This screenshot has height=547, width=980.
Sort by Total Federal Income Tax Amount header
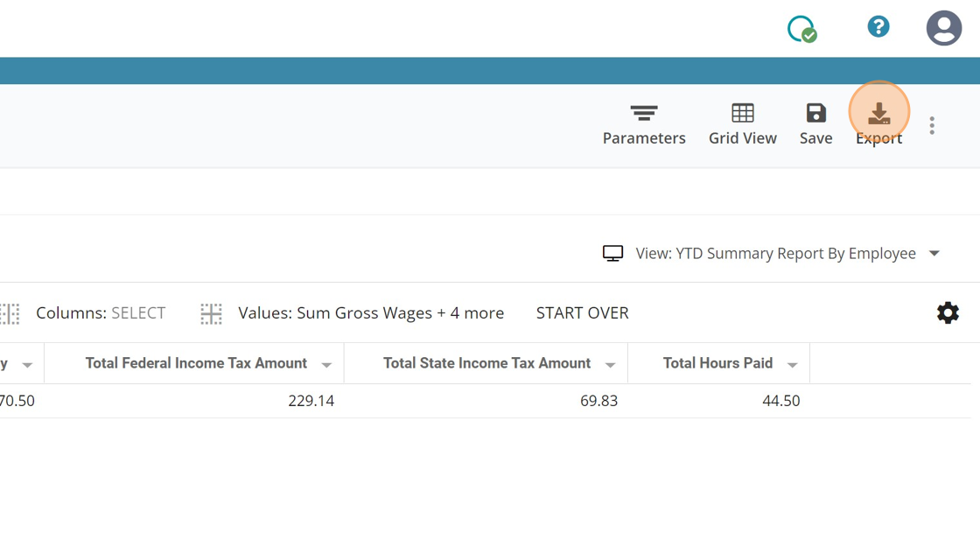coord(196,363)
